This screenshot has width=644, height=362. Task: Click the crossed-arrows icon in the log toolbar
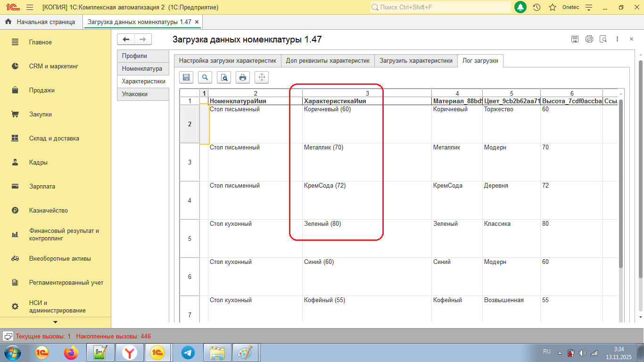coord(262,77)
